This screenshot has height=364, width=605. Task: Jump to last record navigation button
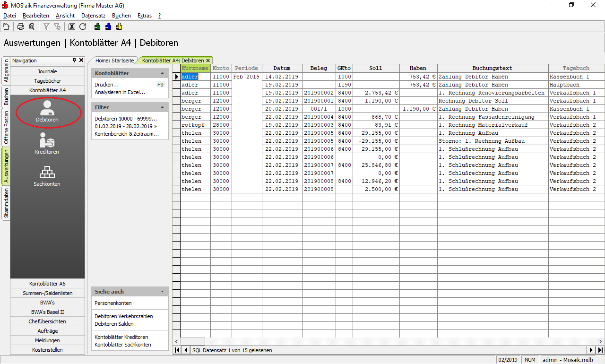600,350
